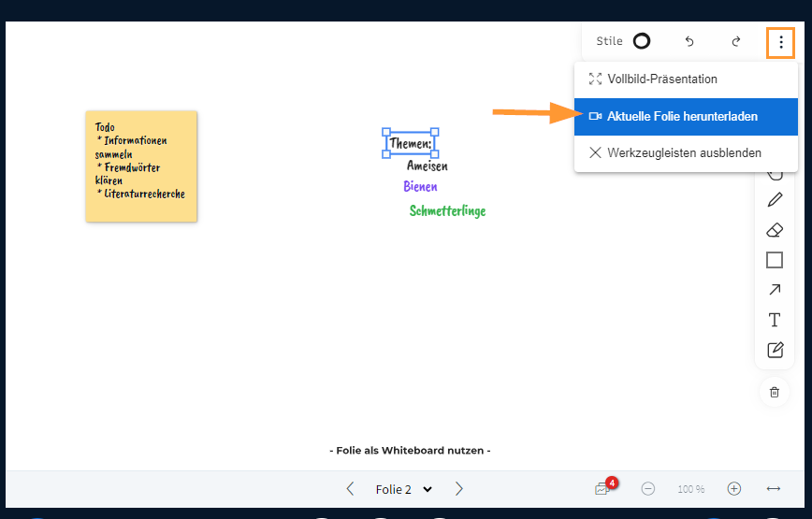This screenshot has height=519, width=812.
Task: Zoom in with the plus button
Action: point(734,489)
